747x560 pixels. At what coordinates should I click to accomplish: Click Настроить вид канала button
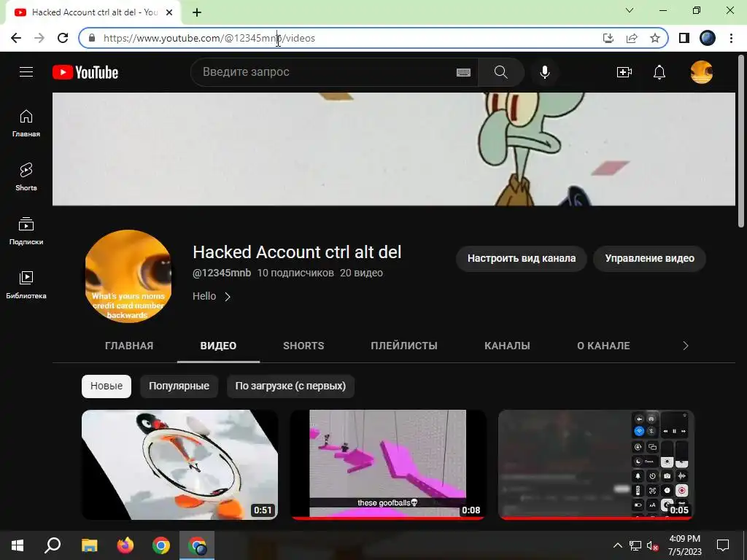[x=521, y=259]
